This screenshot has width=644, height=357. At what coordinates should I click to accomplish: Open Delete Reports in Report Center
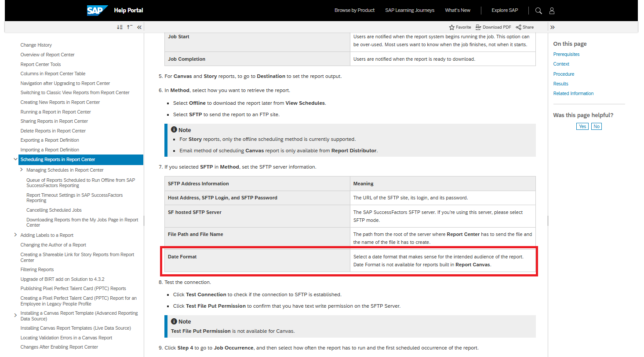53,131
